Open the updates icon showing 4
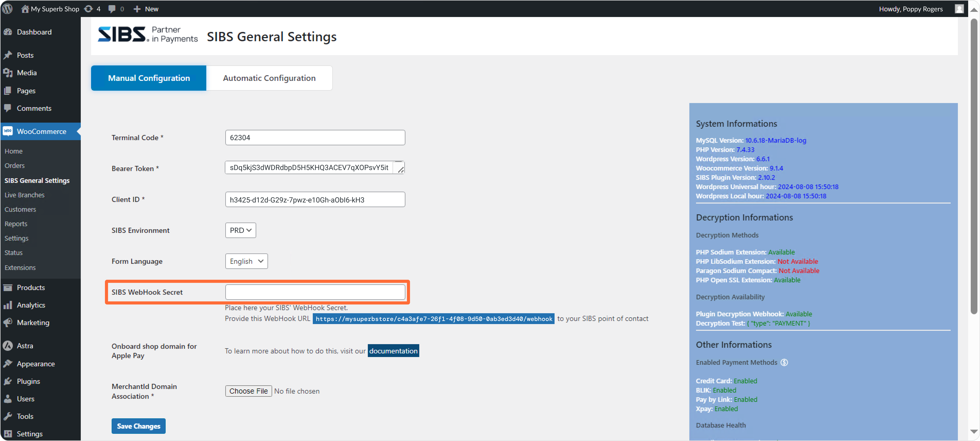The width and height of the screenshot is (980, 441). [x=88, y=9]
